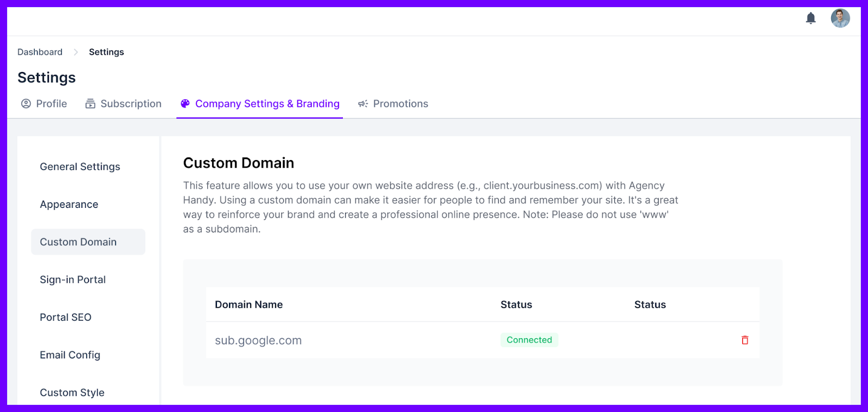The image size is (868, 412).
Task: Open the Email Config settings
Action: (70, 354)
